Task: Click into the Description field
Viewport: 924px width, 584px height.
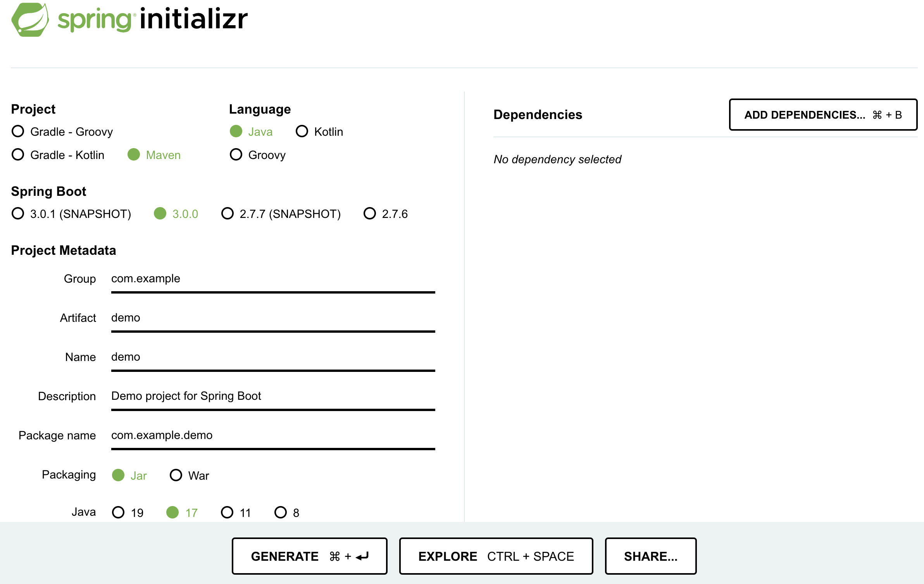Action: click(x=273, y=396)
